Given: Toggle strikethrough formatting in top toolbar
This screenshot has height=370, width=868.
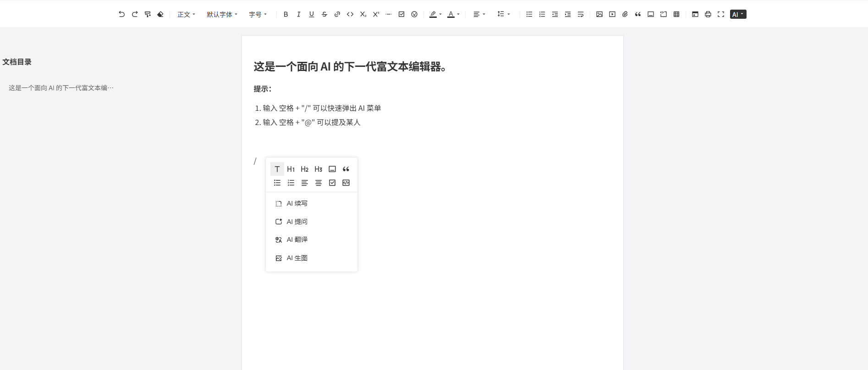Looking at the screenshot, I should point(324,14).
